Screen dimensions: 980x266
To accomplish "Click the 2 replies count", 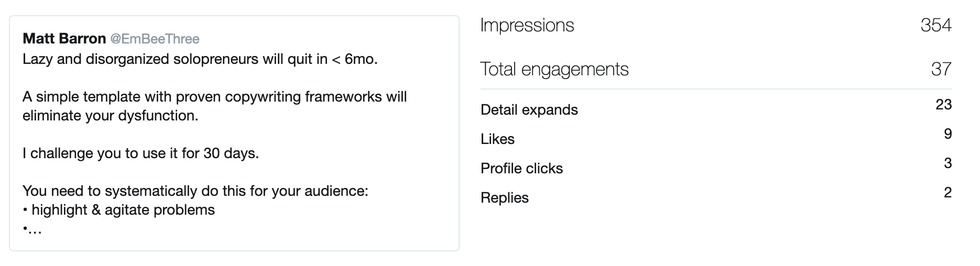I will (x=948, y=193).
